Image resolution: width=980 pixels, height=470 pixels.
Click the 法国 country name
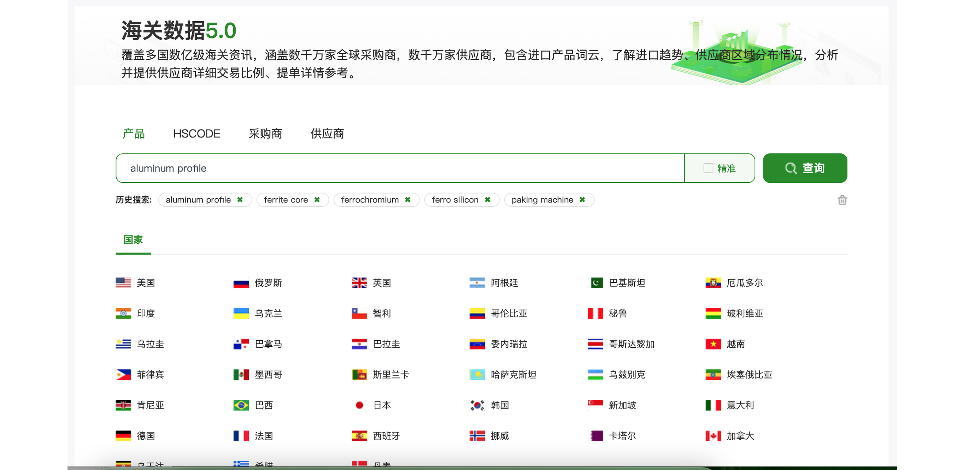(x=264, y=436)
